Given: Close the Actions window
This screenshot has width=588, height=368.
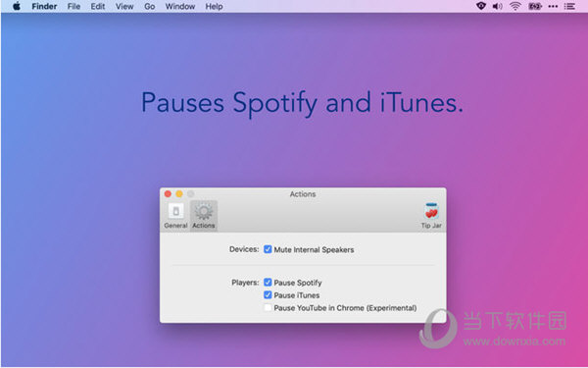Looking at the screenshot, I should [x=168, y=193].
